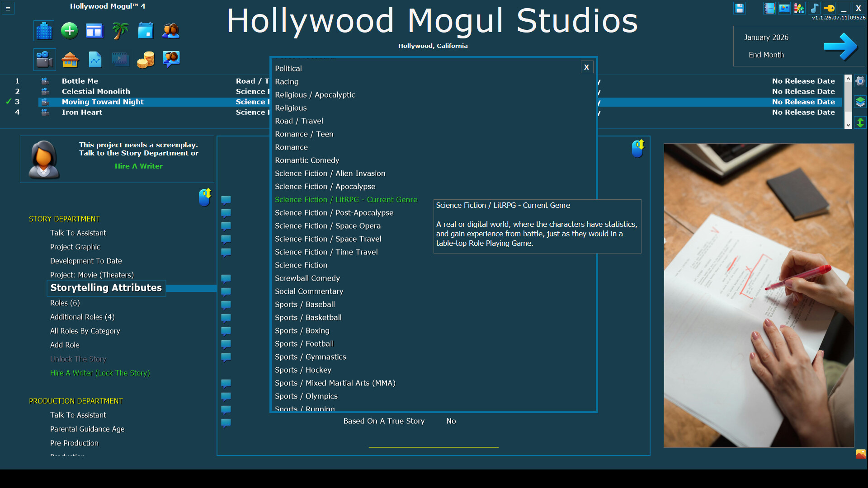The width and height of the screenshot is (868, 488).
Task: Choose genre Screwball Comedy
Action: [307, 278]
